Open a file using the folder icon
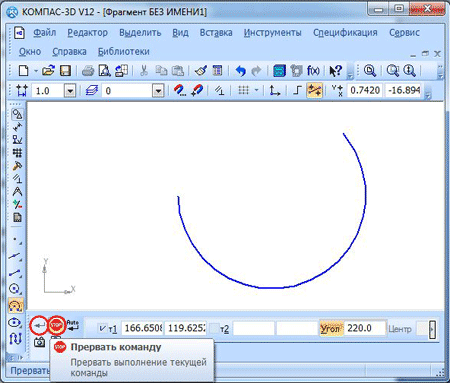 (48, 71)
